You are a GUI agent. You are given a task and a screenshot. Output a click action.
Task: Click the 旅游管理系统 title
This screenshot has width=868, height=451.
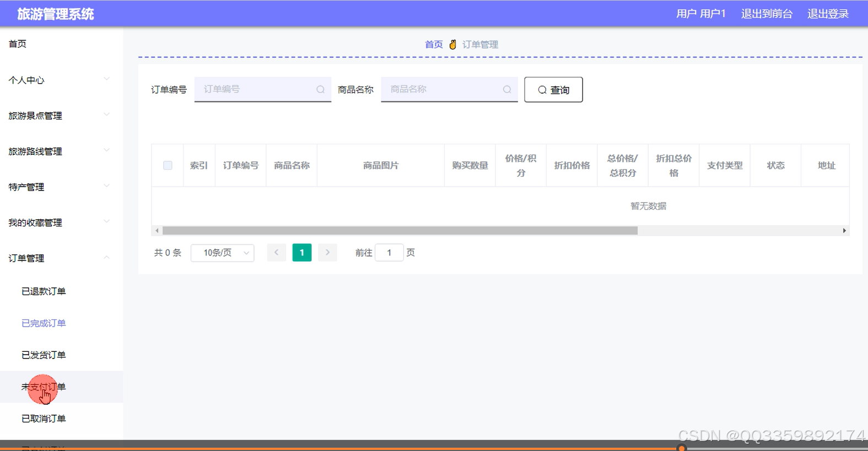pos(56,14)
